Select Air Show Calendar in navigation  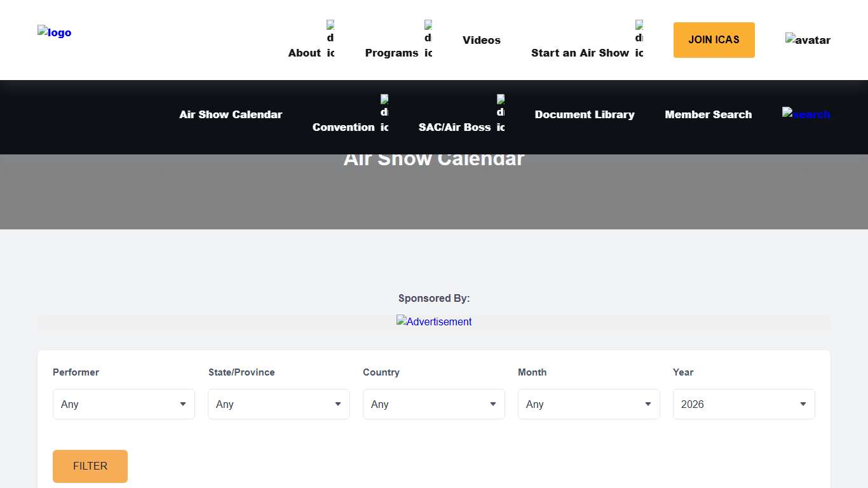231,114
